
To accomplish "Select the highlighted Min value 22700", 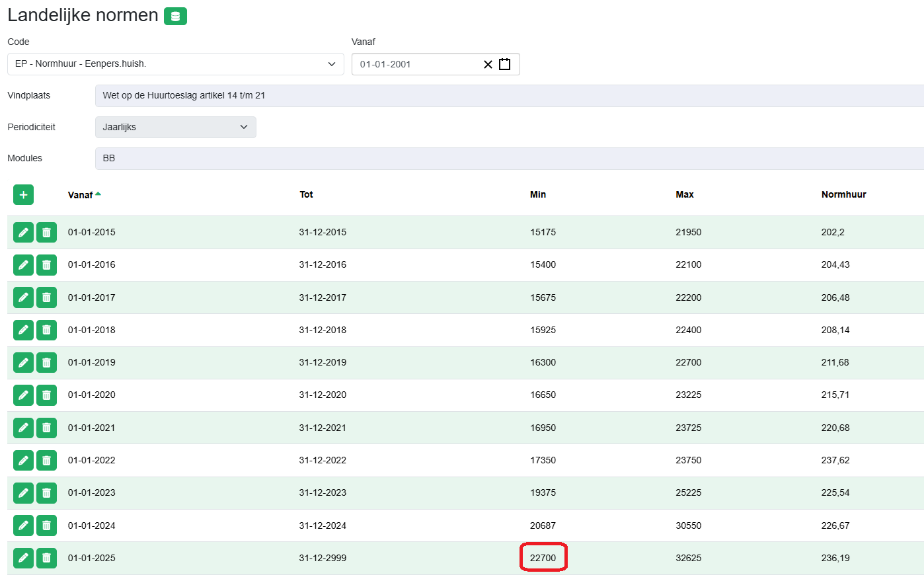I will 543,559.
